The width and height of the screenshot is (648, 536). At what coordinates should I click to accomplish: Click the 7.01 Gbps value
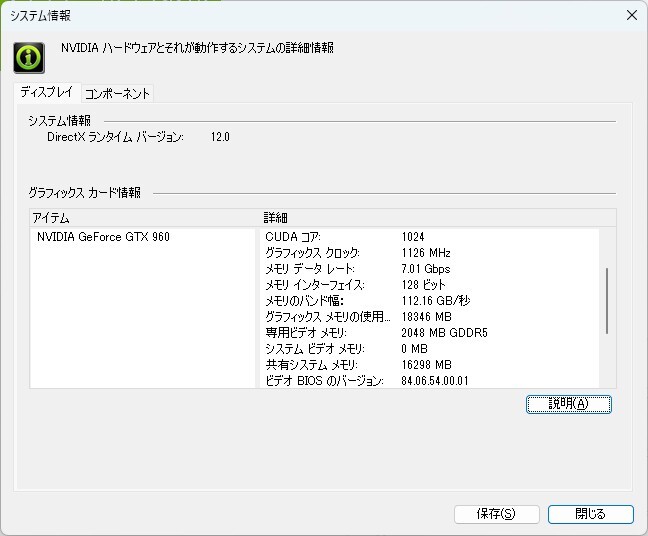[x=426, y=269]
